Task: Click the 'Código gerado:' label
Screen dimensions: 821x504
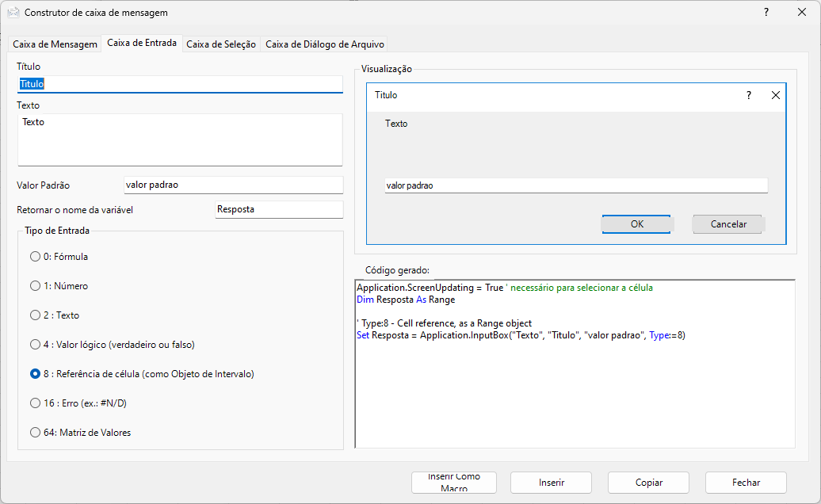Action: coord(397,270)
